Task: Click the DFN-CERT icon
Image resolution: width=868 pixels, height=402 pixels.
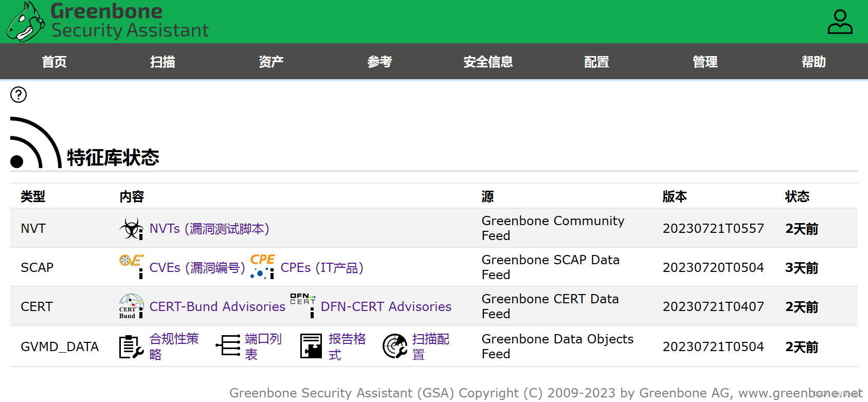Action: (x=303, y=306)
